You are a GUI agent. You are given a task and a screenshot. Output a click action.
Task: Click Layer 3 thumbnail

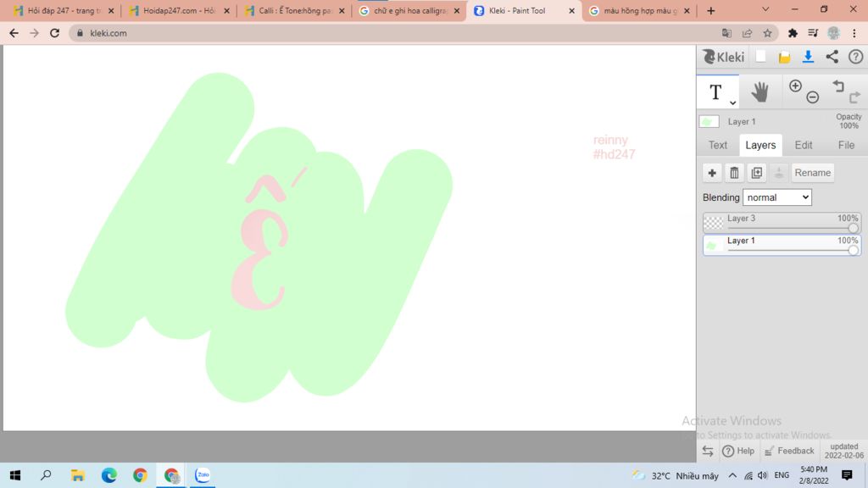click(713, 223)
